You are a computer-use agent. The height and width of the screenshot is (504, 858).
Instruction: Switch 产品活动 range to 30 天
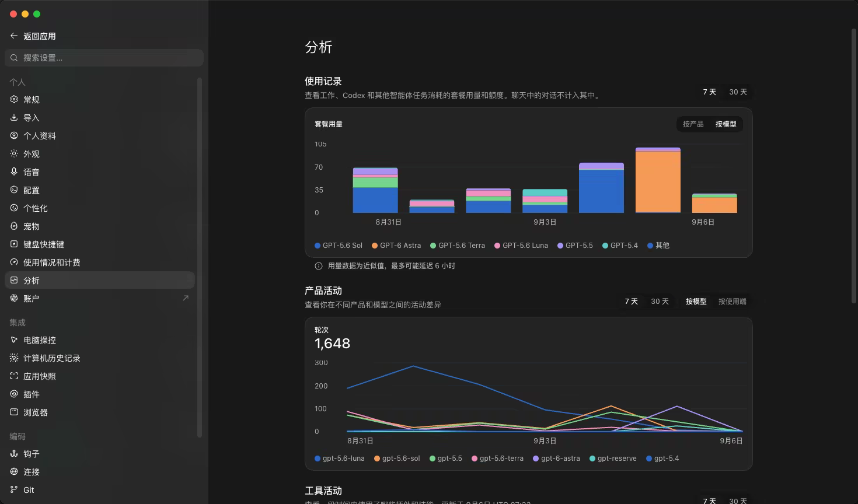[x=660, y=302]
